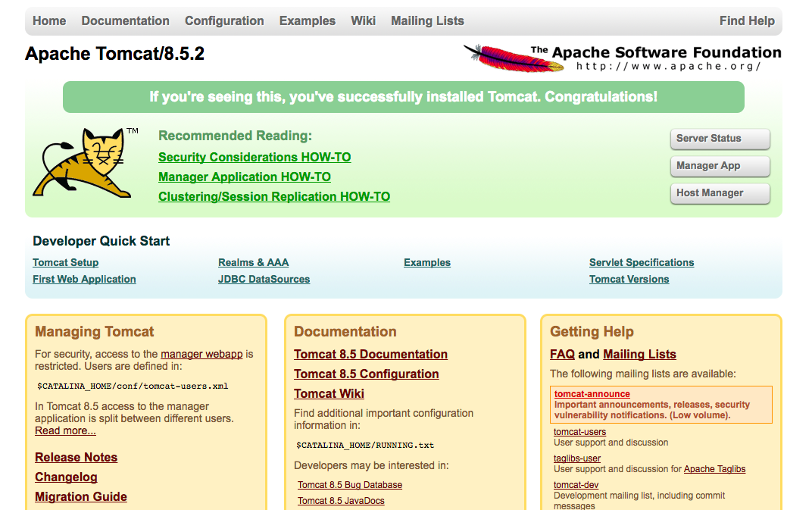Open the Manager App button
Image resolution: width=812 pixels, height=510 pixels.
pyautogui.click(x=720, y=167)
